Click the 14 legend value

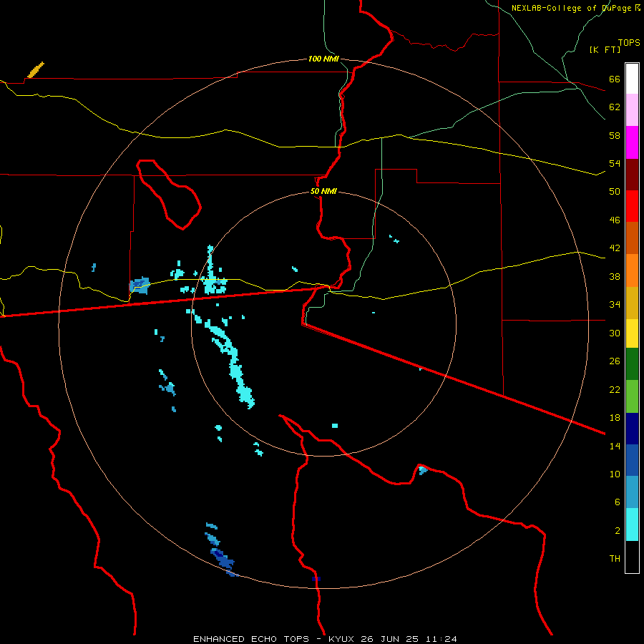(615, 446)
